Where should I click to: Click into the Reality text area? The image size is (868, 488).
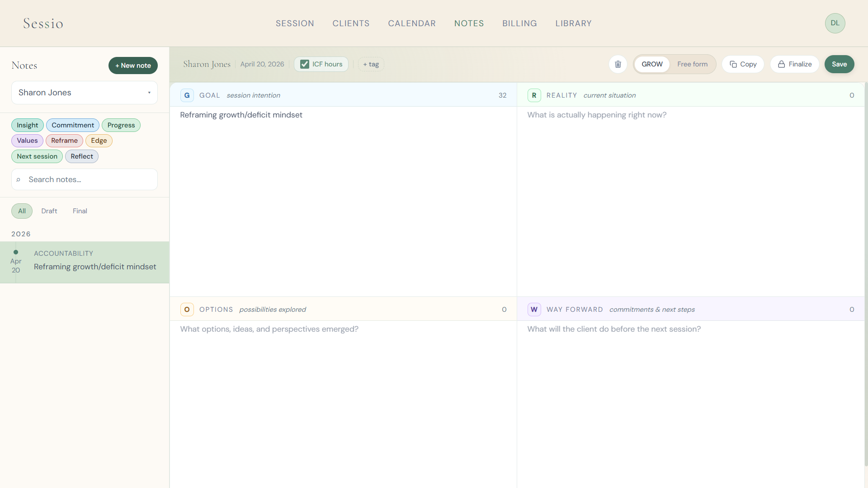coord(690,201)
